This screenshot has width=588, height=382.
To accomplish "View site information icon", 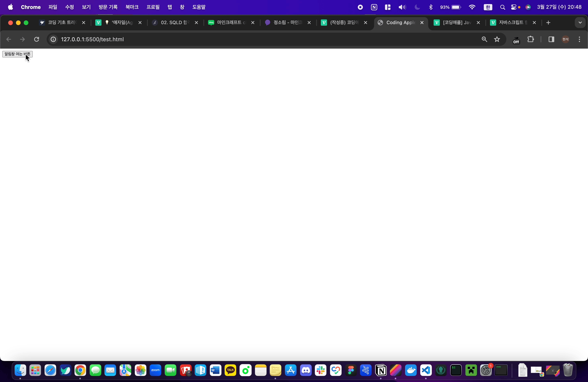I will pos(53,39).
